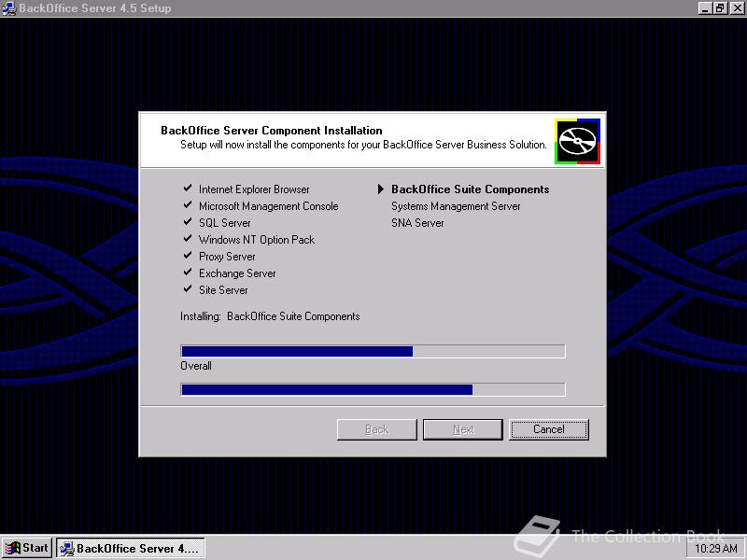
Task: Click the Overall label
Action: pos(196,366)
